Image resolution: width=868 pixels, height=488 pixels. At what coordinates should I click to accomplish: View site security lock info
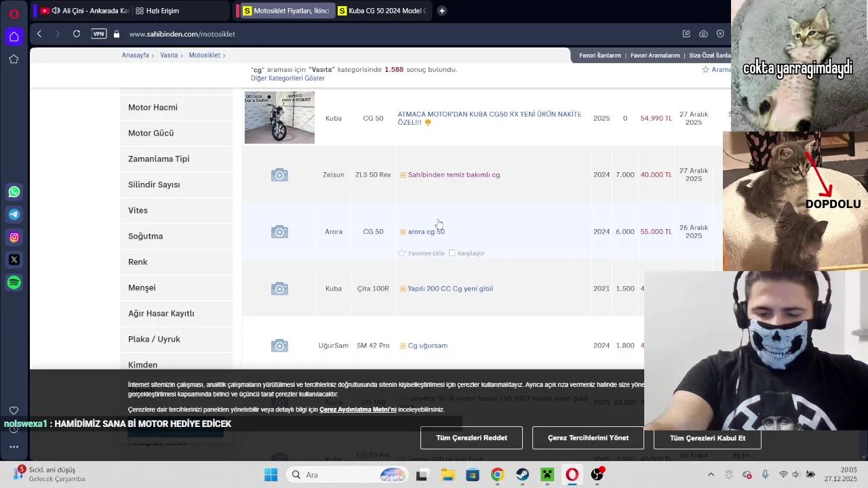[x=117, y=34]
